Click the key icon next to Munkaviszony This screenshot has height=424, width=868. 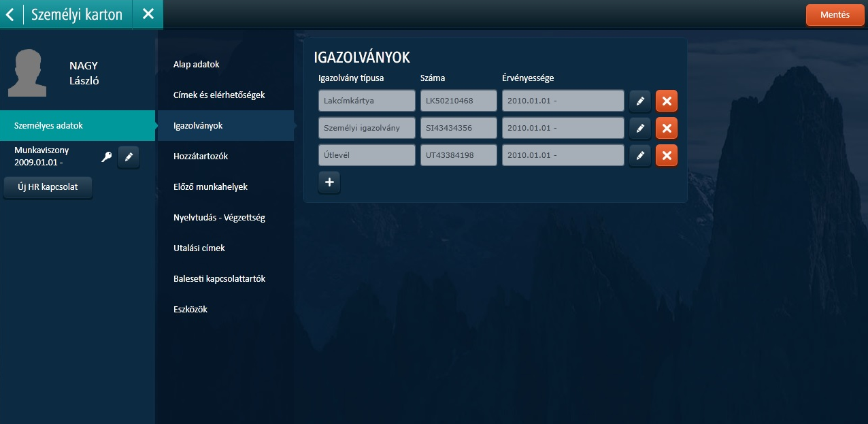106,157
